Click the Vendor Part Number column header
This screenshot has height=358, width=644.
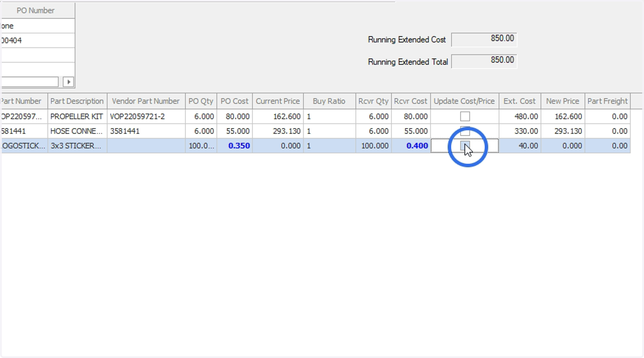point(146,101)
